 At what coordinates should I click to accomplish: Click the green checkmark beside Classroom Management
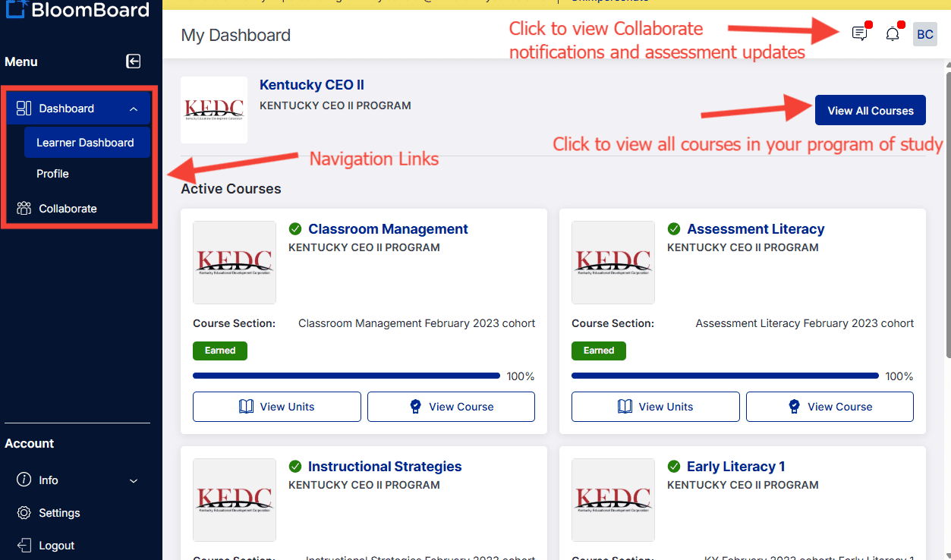click(x=295, y=229)
